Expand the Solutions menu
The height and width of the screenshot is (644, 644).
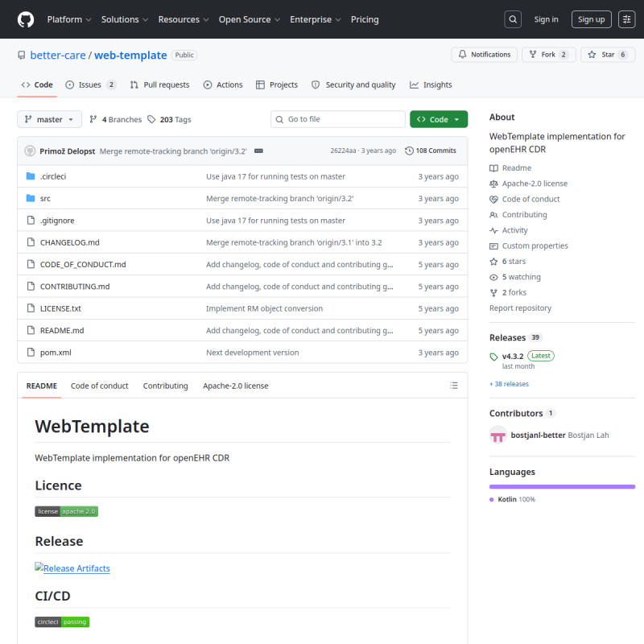(x=125, y=19)
